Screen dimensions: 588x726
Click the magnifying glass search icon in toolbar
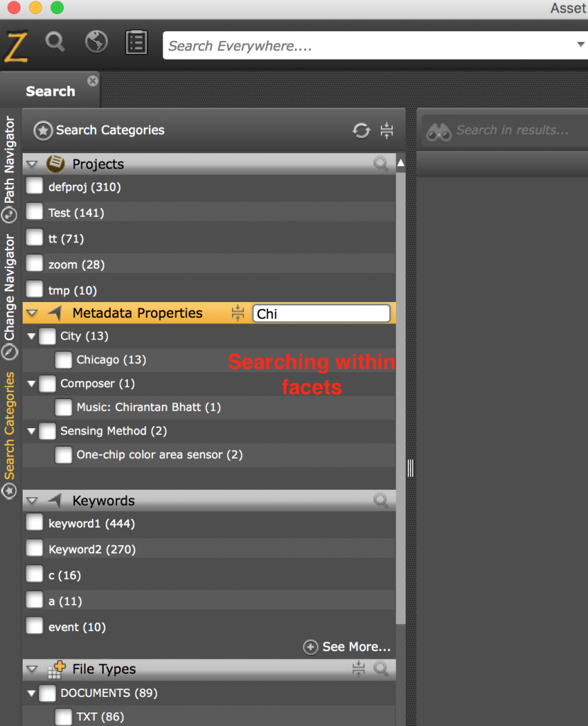point(55,43)
